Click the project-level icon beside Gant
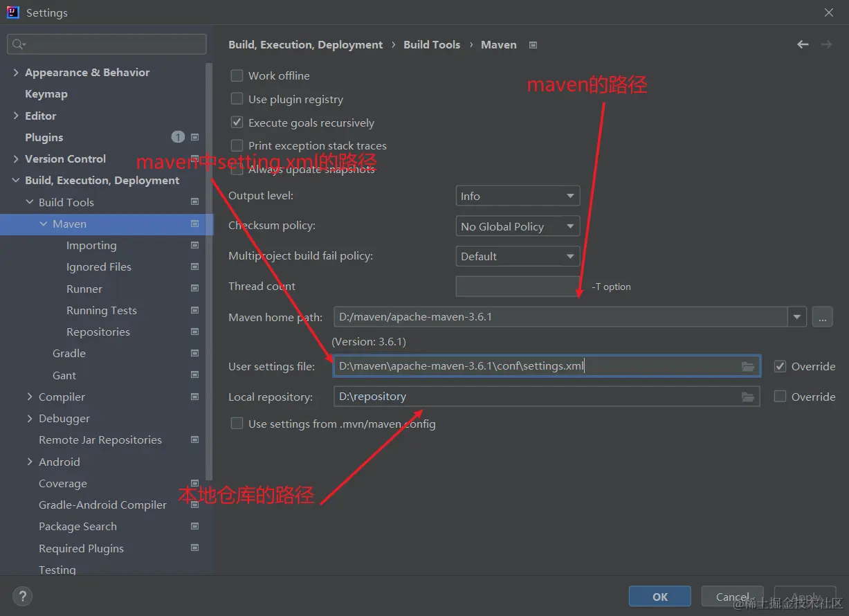This screenshot has height=616, width=849. 194,375
